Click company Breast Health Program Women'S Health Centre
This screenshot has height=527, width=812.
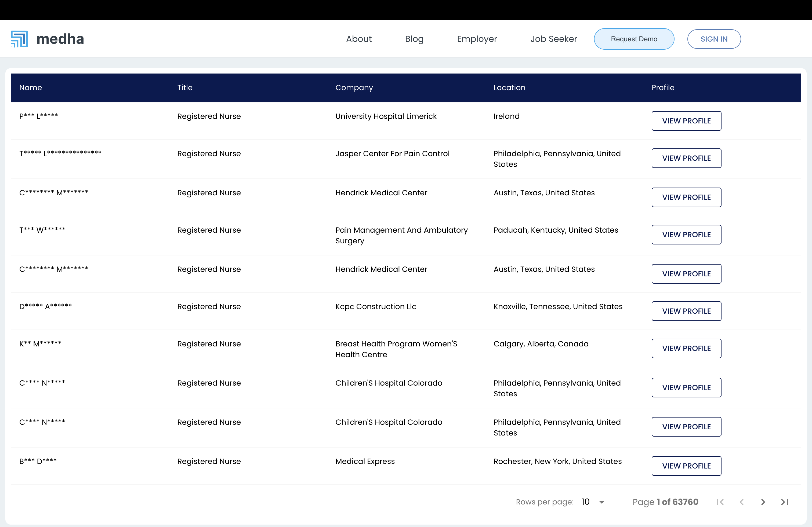[x=396, y=349]
